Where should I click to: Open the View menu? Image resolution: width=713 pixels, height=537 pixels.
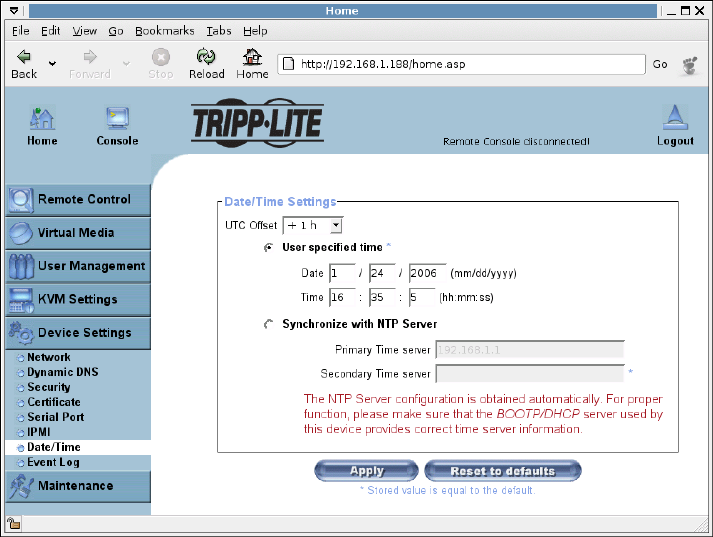point(85,31)
